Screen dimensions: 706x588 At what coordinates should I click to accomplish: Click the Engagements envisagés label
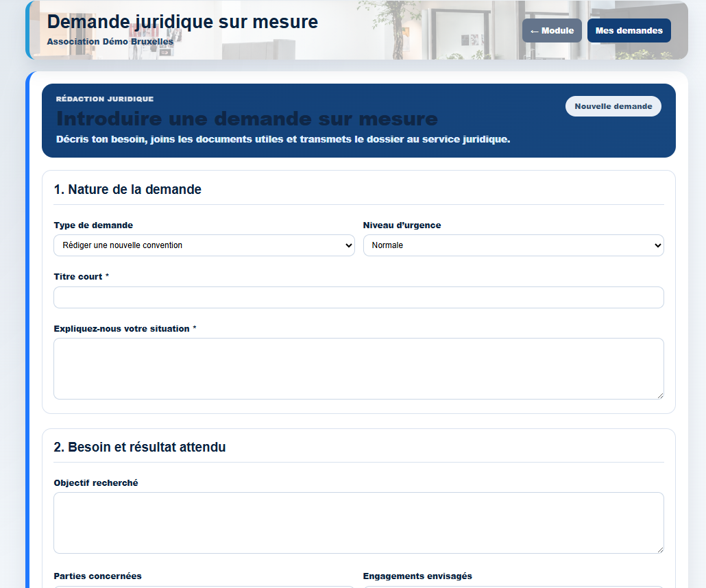(417, 576)
